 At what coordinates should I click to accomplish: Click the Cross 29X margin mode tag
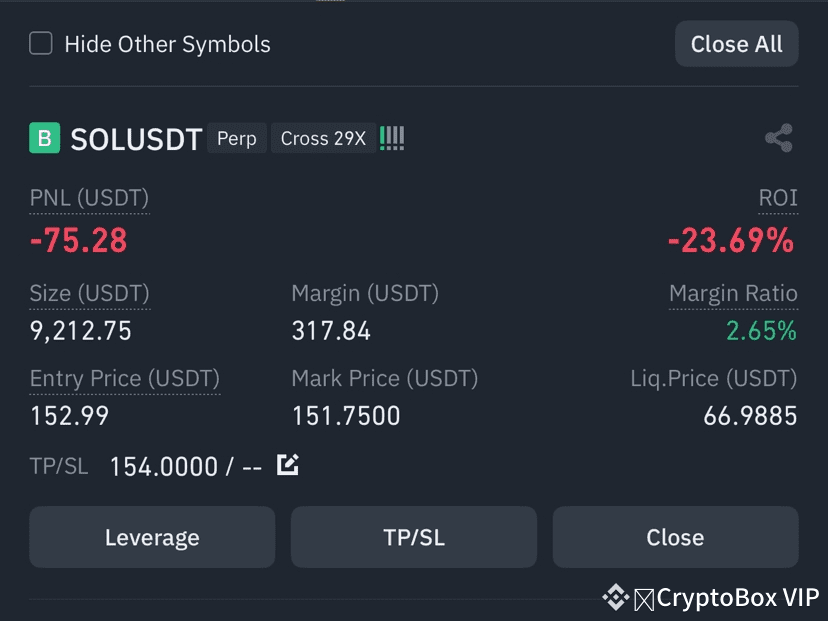(x=323, y=138)
